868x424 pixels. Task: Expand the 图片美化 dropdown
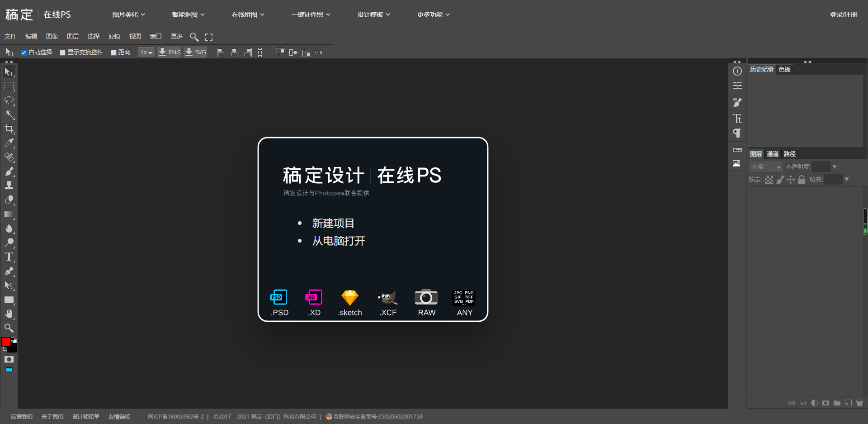point(129,14)
